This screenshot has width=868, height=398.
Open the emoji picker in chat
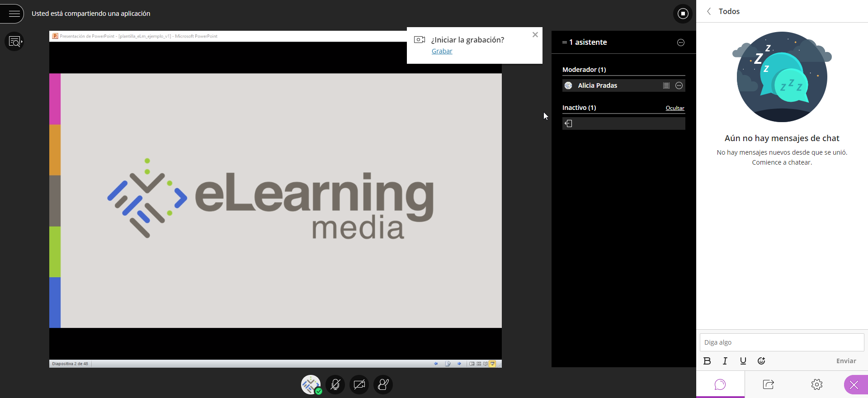coord(761,361)
